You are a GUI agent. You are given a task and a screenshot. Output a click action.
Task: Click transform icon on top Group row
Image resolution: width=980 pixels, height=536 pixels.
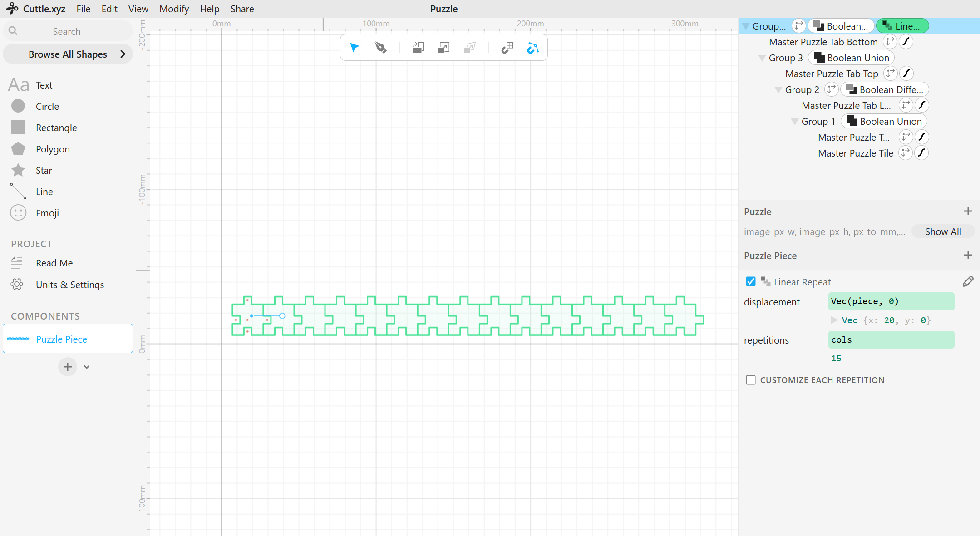pyautogui.click(x=799, y=26)
